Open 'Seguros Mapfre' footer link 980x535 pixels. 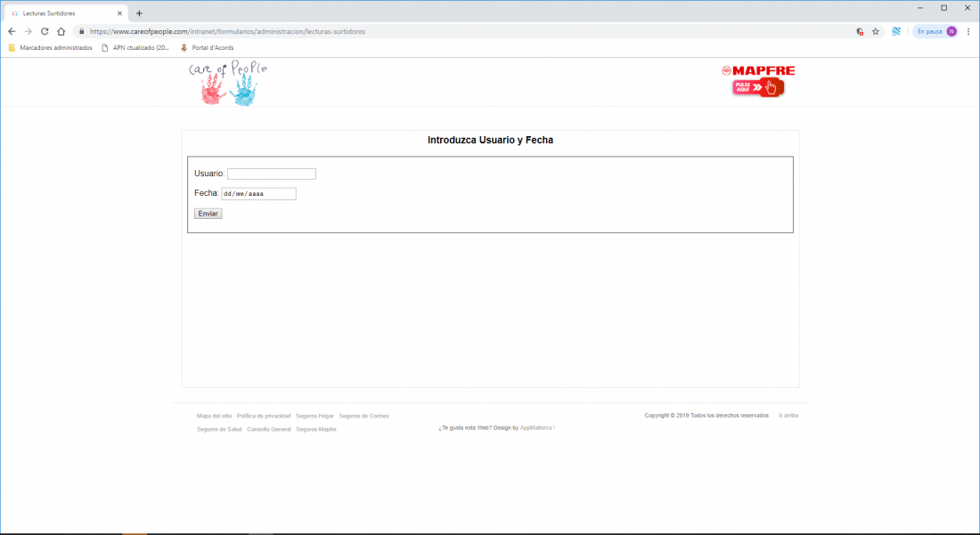pyautogui.click(x=316, y=429)
